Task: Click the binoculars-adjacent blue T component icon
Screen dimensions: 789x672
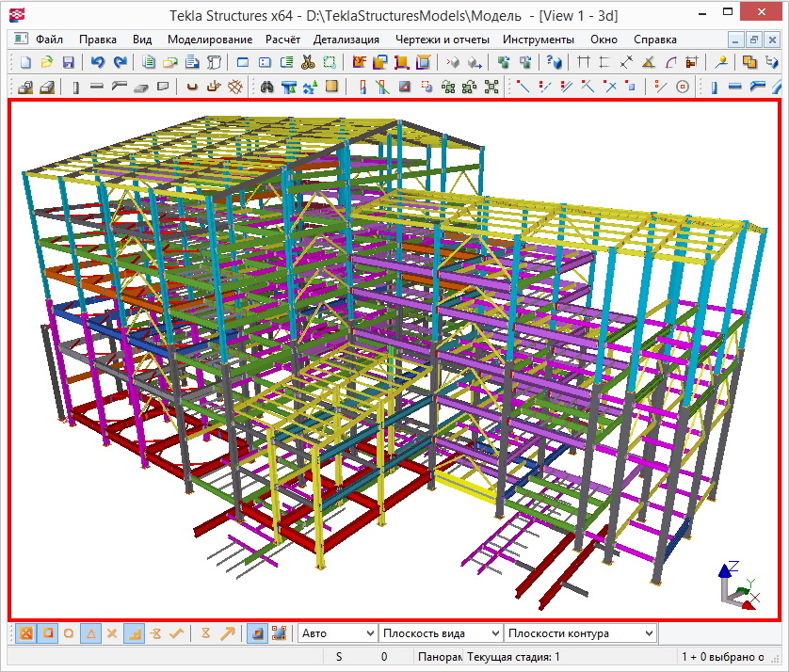Action: (288, 87)
